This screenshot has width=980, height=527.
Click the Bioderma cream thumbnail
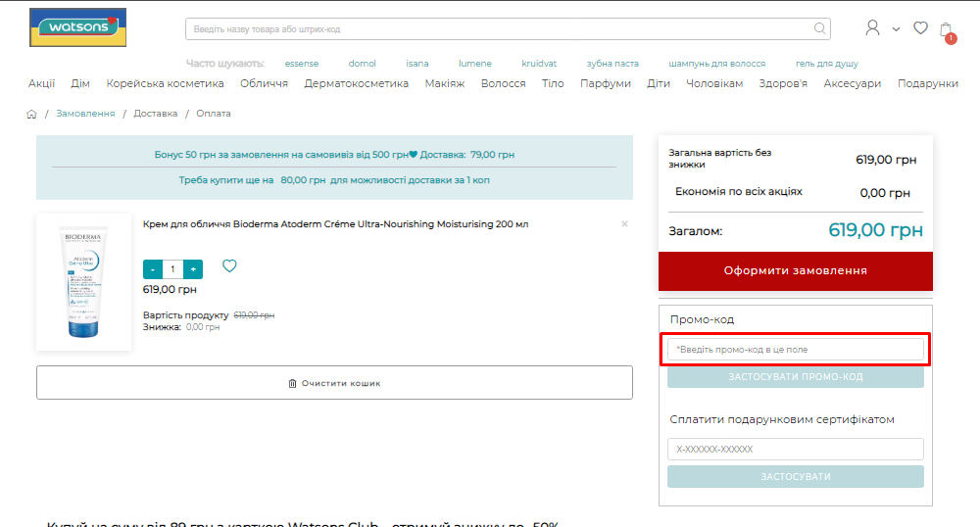[x=83, y=282]
